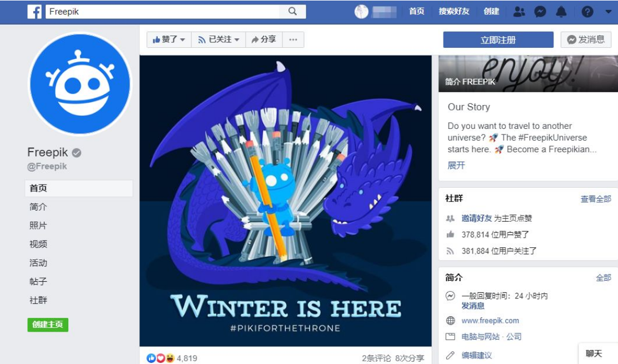
Task: Select 视频 in the left sidebar
Action: [38, 244]
